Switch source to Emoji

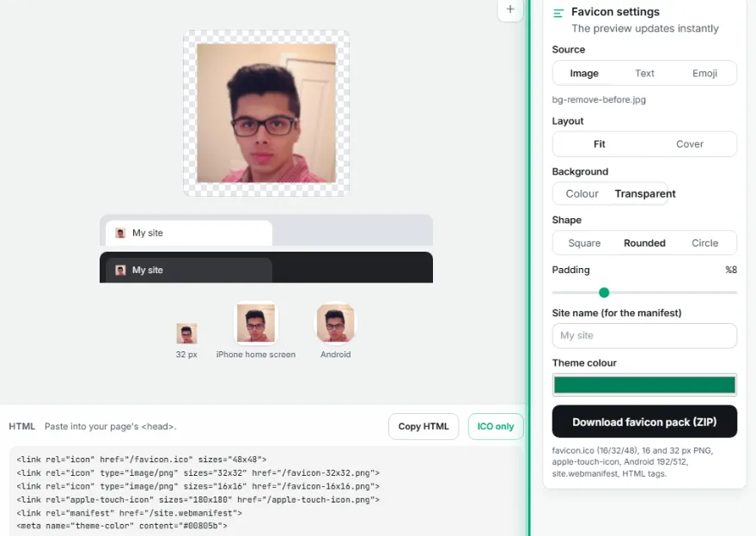coord(704,73)
